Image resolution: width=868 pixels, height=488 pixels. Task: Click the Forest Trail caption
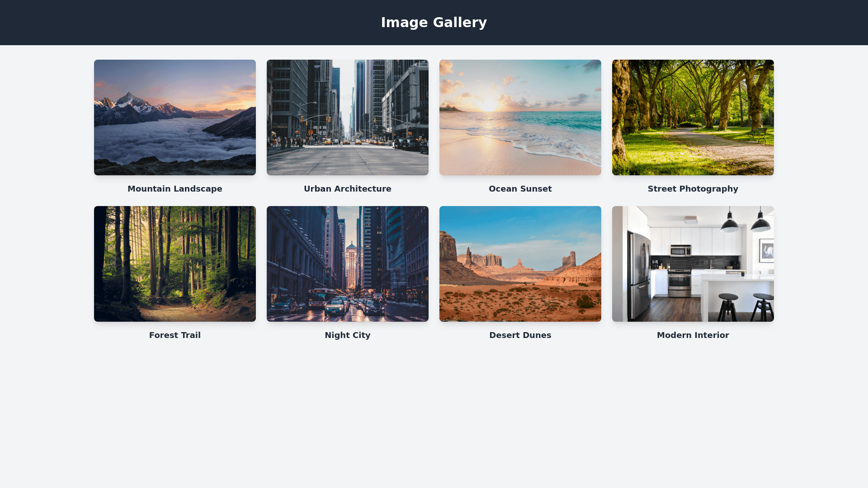[175, 335]
